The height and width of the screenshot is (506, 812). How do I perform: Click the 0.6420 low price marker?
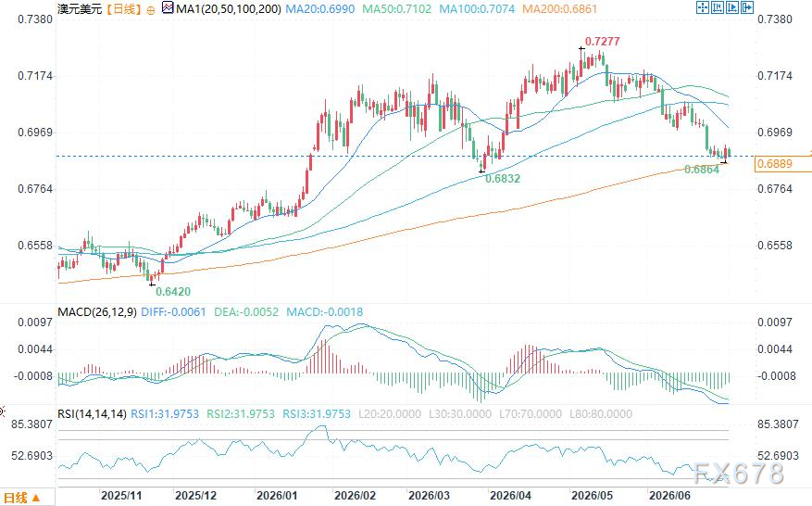(173, 292)
